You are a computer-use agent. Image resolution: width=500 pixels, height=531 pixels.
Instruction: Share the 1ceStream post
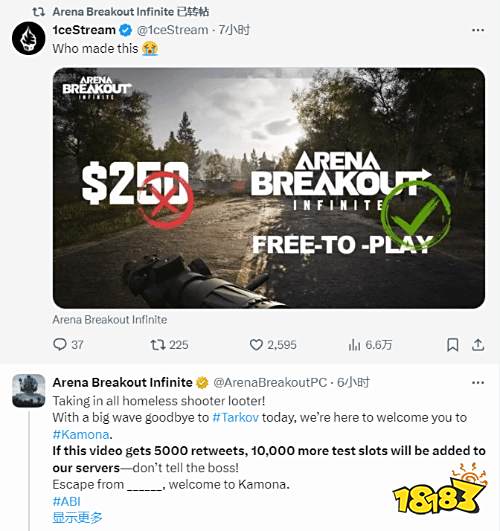[478, 345]
